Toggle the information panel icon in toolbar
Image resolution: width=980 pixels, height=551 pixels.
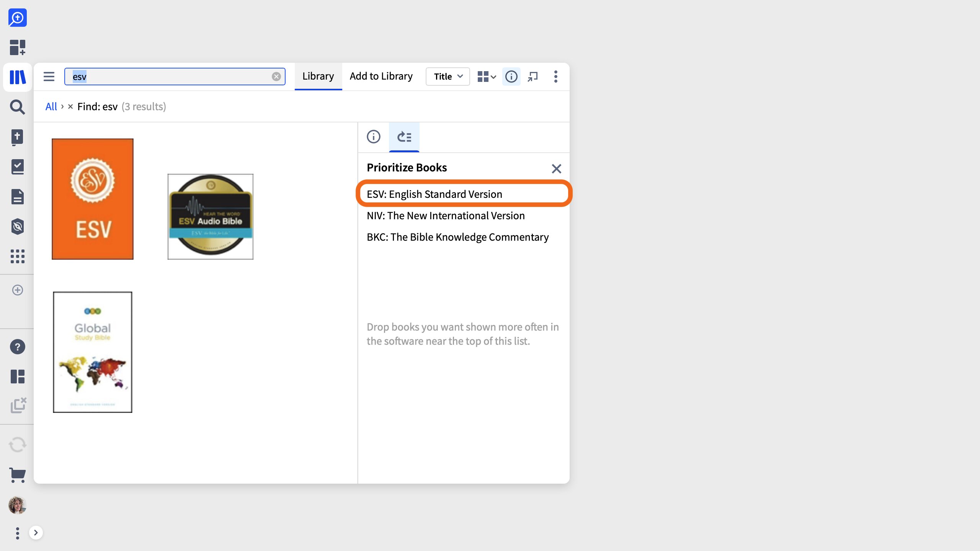(x=511, y=77)
